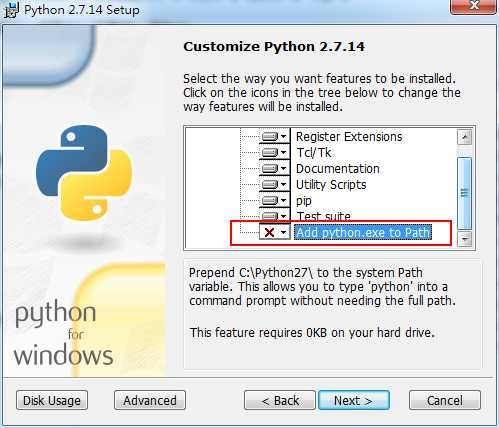Click the Disk Usage button

[52, 400]
